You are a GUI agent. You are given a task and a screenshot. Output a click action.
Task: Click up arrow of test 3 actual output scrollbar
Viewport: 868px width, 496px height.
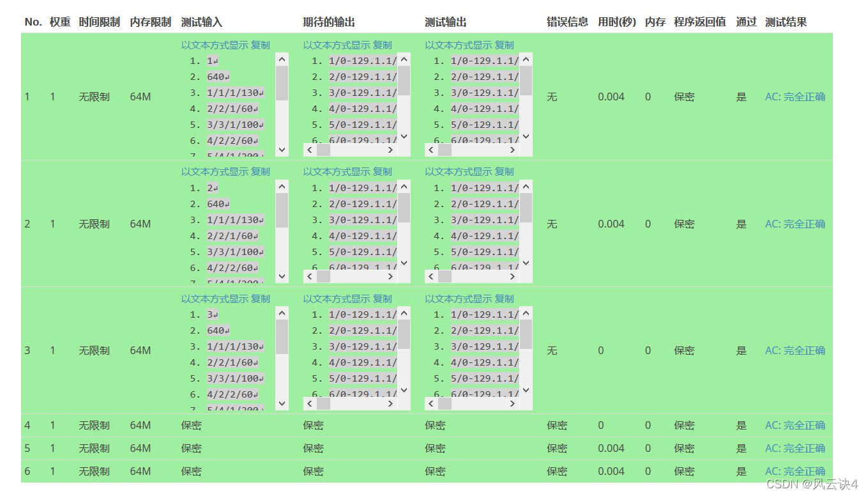click(x=526, y=313)
